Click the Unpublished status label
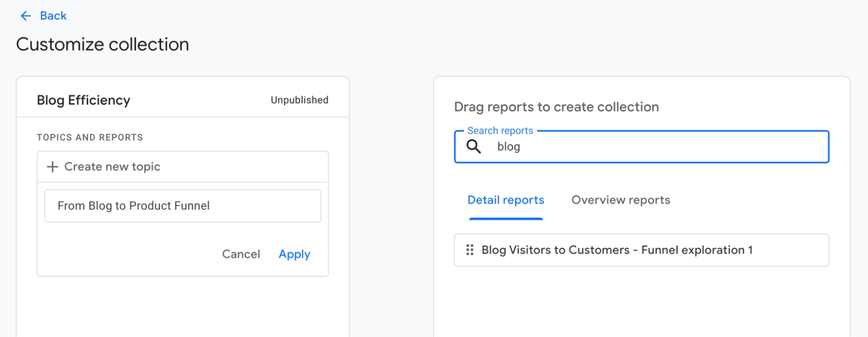868x337 pixels. click(299, 100)
